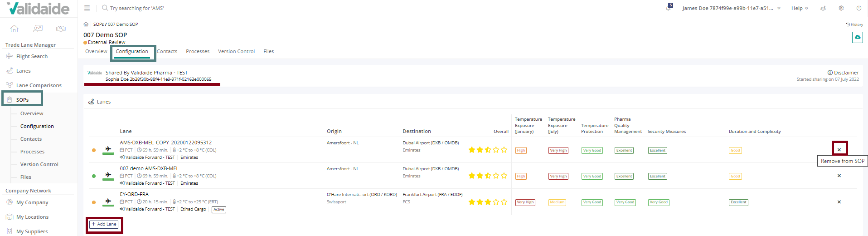
Task: Click Active badge on EY-ORD-FRA lane
Action: 219,210
